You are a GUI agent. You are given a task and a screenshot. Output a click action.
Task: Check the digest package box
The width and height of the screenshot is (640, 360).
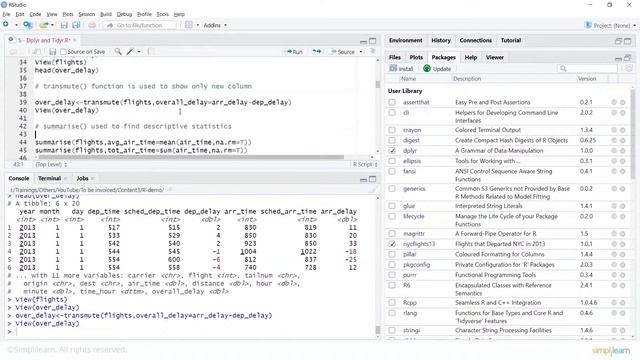click(392, 140)
